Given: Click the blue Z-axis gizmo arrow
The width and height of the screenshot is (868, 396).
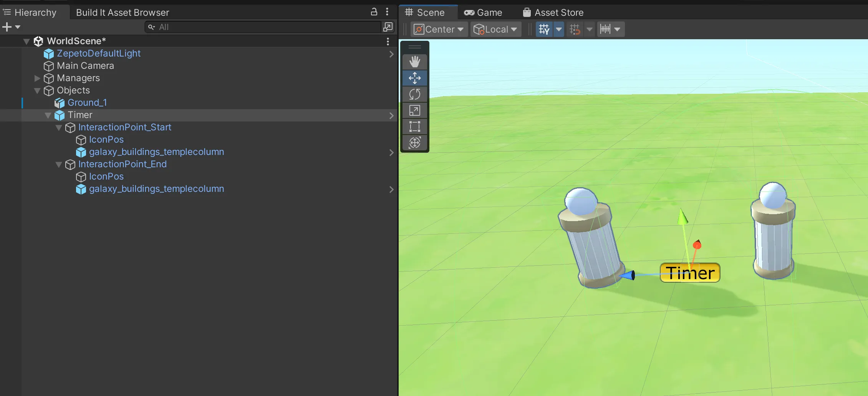Looking at the screenshot, I should 627,275.
